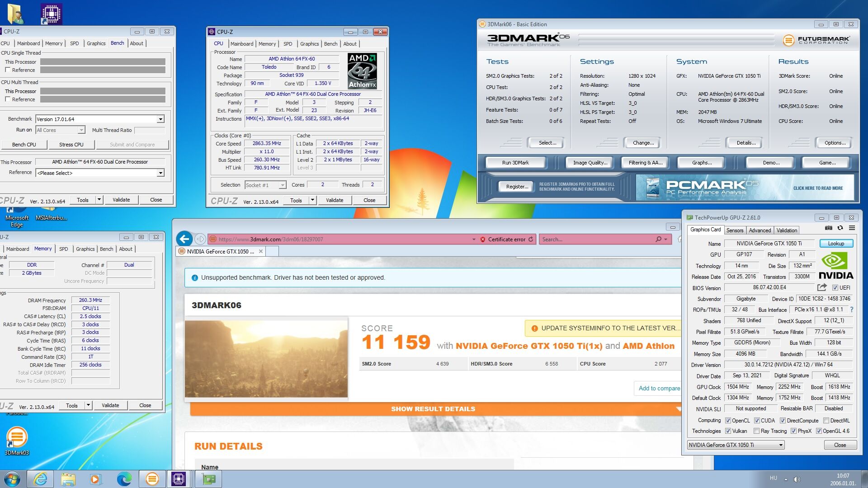The image size is (868, 488).
Task: Click the browser forward arrow
Action: [x=200, y=239]
